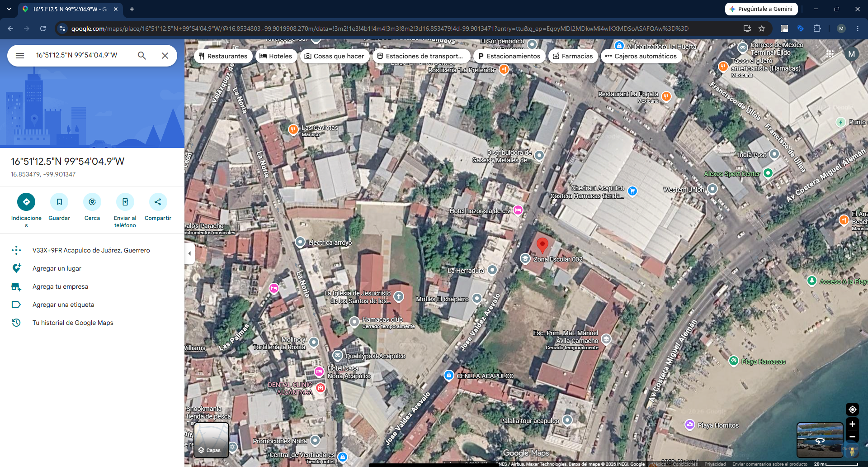Open Qualitypost Acapulco marker
Image resolution: width=868 pixels, height=467 pixels.
338,356
